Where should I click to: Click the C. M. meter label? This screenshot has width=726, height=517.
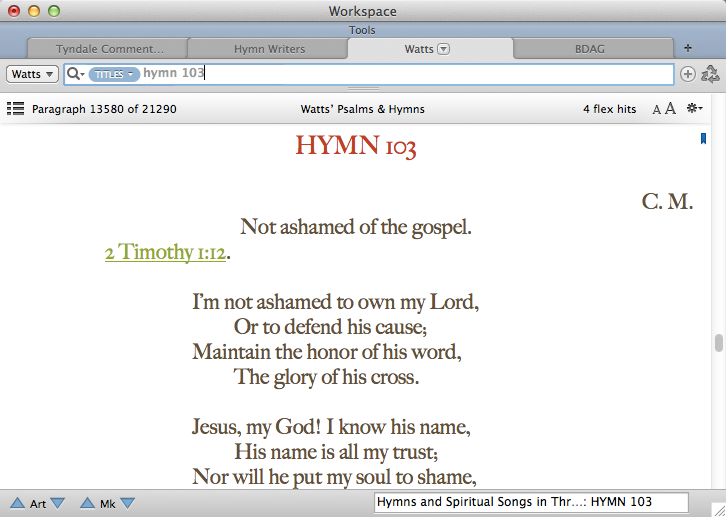click(x=667, y=201)
